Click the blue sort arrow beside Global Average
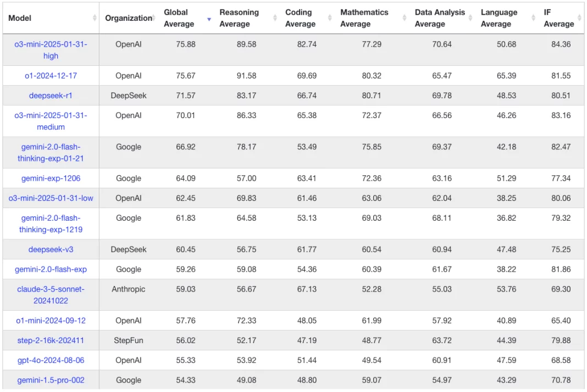 point(209,19)
